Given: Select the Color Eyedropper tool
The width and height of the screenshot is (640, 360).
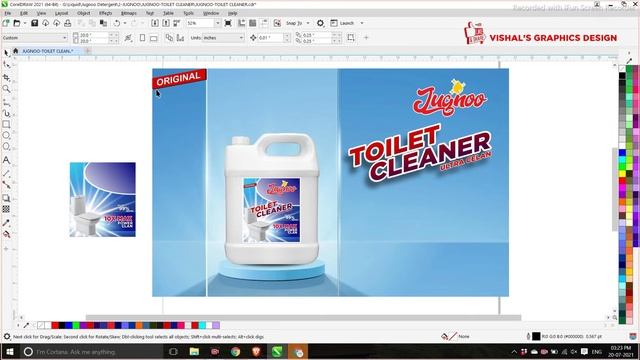Looking at the screenshot, I should pyautogui.click(x=6, y=223).
